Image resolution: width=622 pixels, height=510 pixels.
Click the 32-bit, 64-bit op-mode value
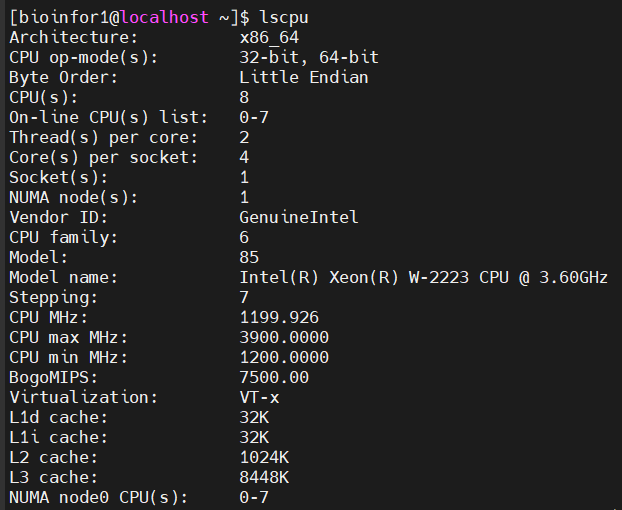pos(309,57)
